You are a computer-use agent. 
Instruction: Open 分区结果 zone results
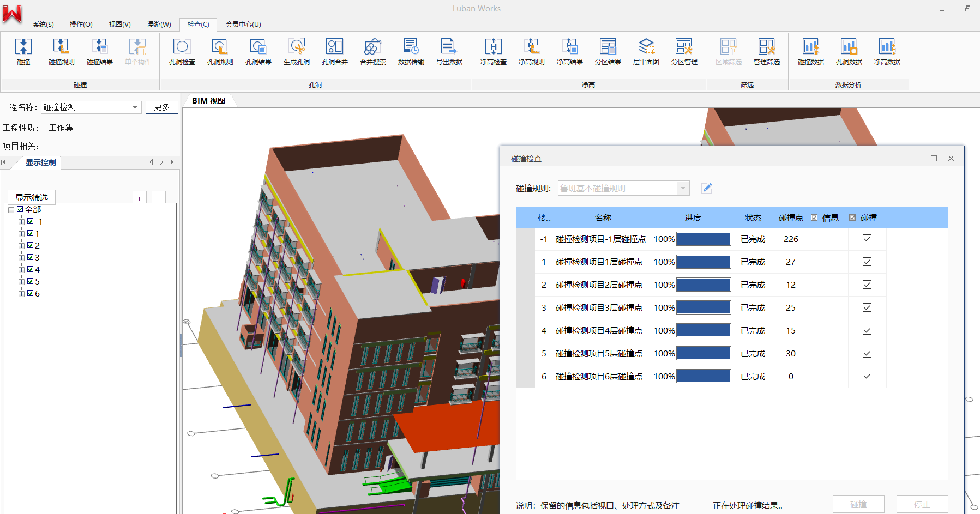(x=608, y=52)
